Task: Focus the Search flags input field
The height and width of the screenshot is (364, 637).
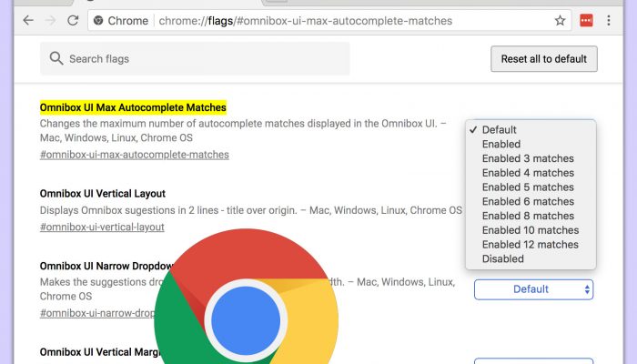Action: point(195,58)
